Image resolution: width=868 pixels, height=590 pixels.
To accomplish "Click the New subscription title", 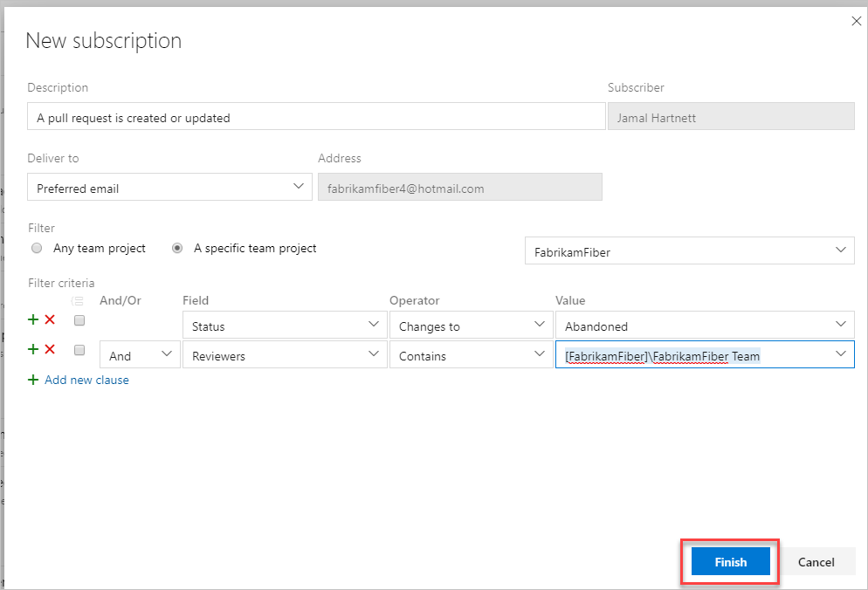I will (104, 41).
